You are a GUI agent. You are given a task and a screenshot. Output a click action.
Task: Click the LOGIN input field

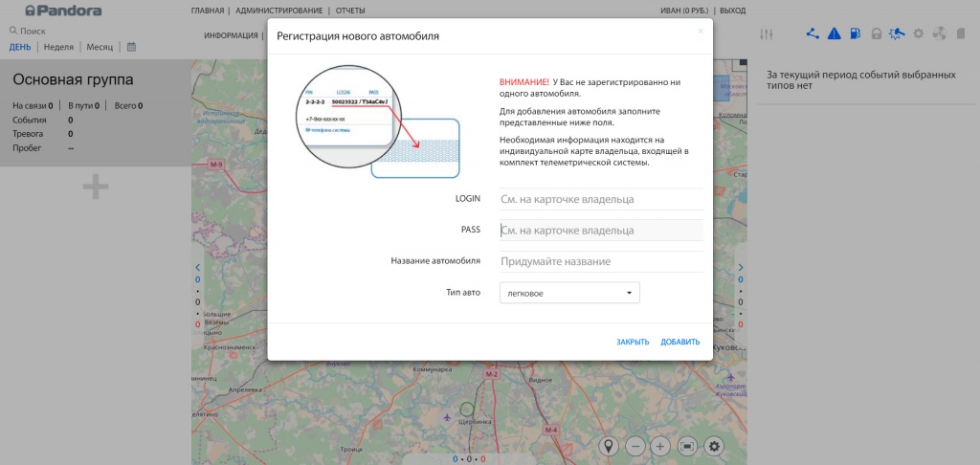[601, 199]
